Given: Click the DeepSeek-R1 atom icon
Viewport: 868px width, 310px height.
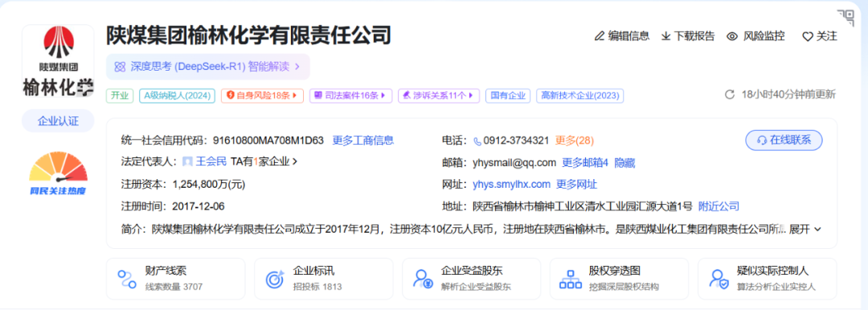Looking at the screenshot, I should tap(120, 67).
